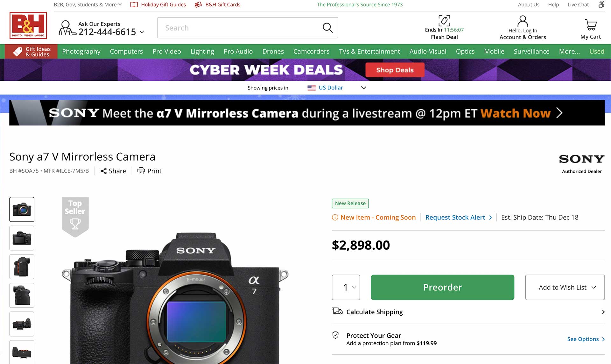Open the quantity selector dropdown
The image size is (611, 364).
(346, 287)
